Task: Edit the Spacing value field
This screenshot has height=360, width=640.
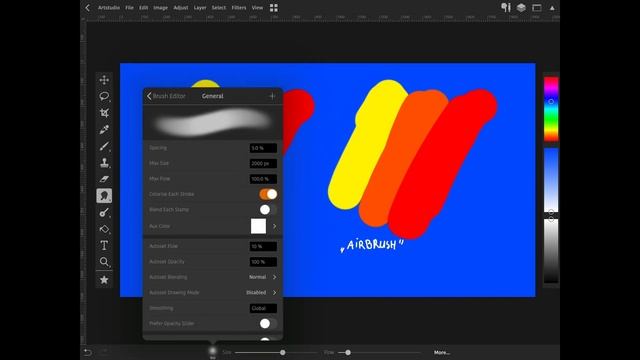Action: (263, 148)
